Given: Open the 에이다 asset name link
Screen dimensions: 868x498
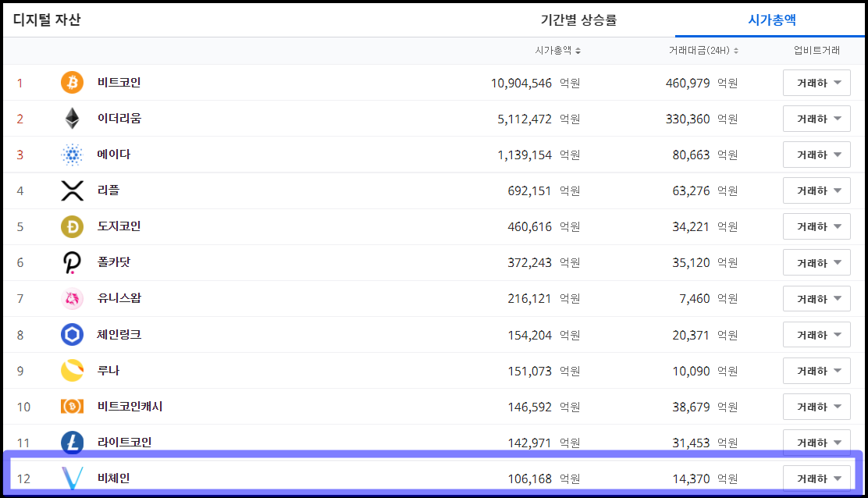Looking at the screenshot, I should tap(113, 155).
